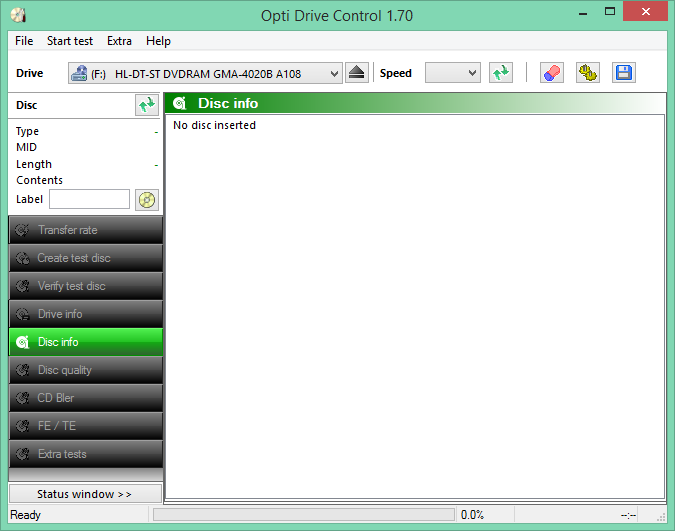Click the eraser icon to erase disc
The image size is (675, 531).
coord(551,73)
